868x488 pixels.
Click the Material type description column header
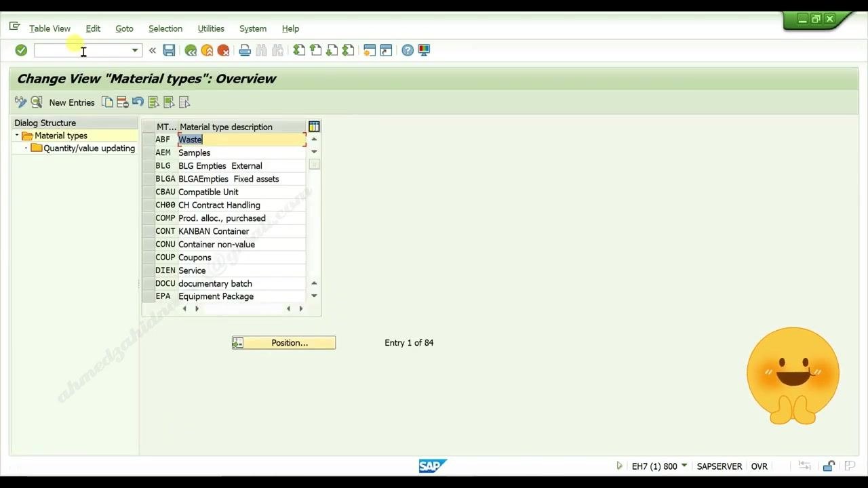coord(241,127)
